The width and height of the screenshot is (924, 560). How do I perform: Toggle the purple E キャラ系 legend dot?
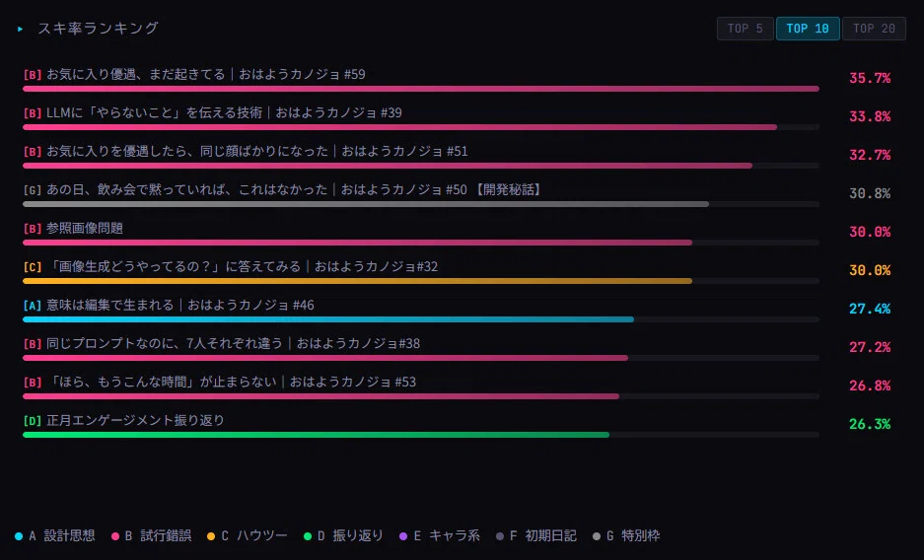(403, 536)
